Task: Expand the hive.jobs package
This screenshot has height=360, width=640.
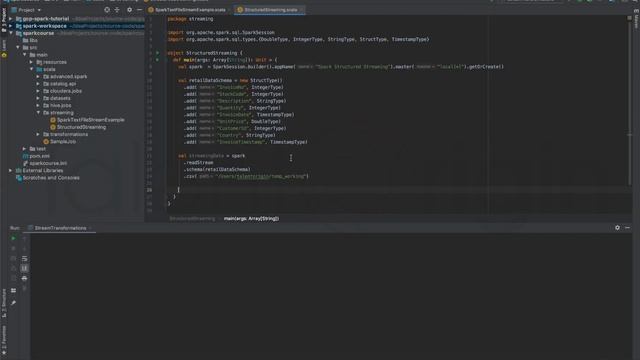Action: [38, 105]
